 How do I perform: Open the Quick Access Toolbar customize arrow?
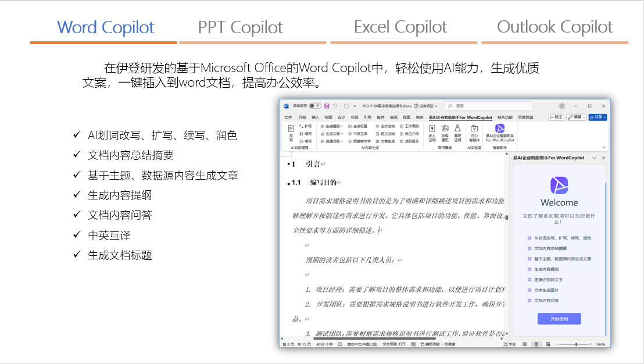pos(355,106)
